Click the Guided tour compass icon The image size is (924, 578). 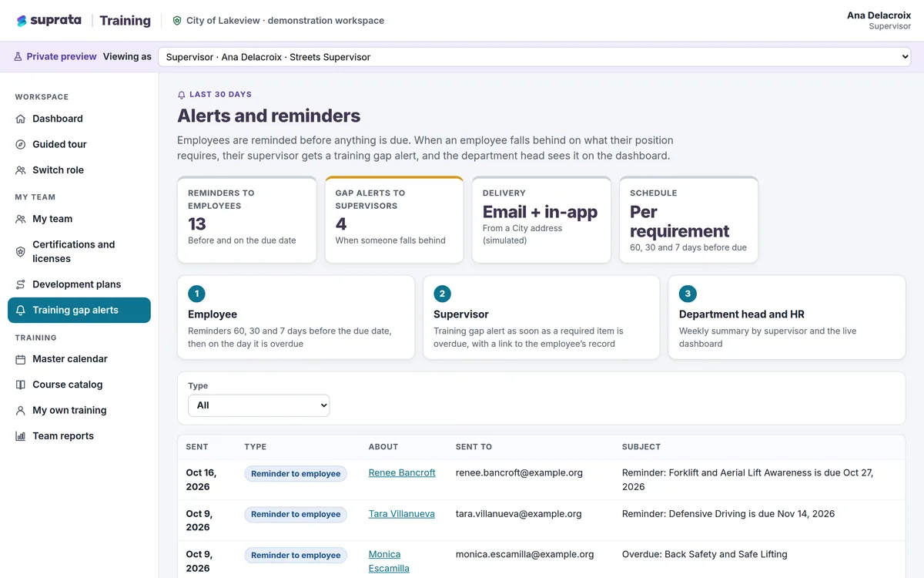(21, 144)
